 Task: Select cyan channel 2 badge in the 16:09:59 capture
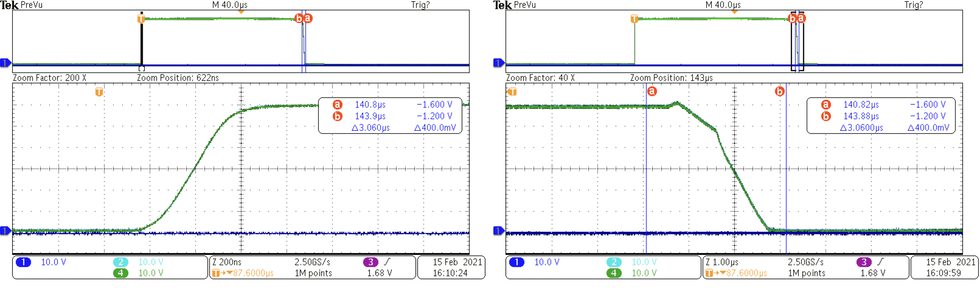[x=614, y=262]
